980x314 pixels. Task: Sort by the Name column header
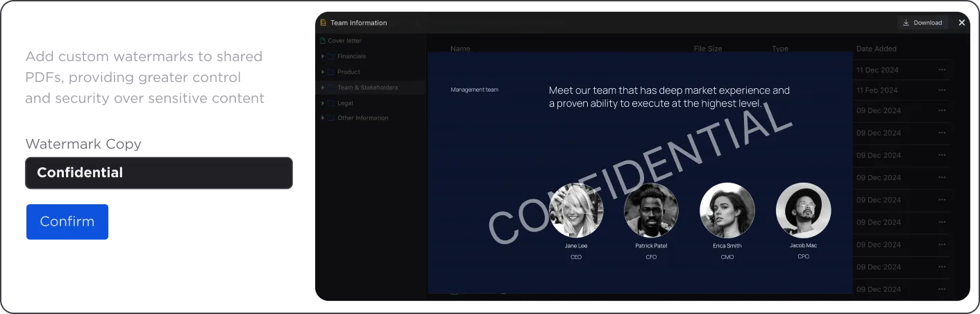pos(460,49)
